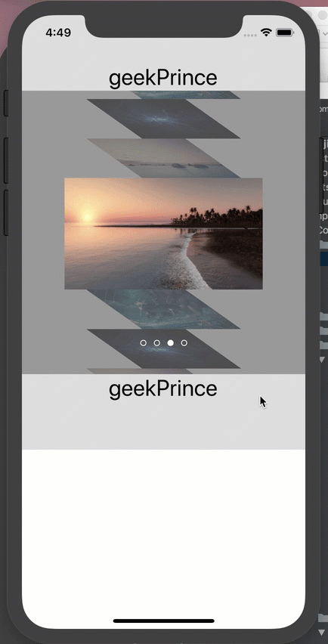Tap the sunset beach image in carousel center
Viewport: 328px width, 644px height.
point(163,234)
